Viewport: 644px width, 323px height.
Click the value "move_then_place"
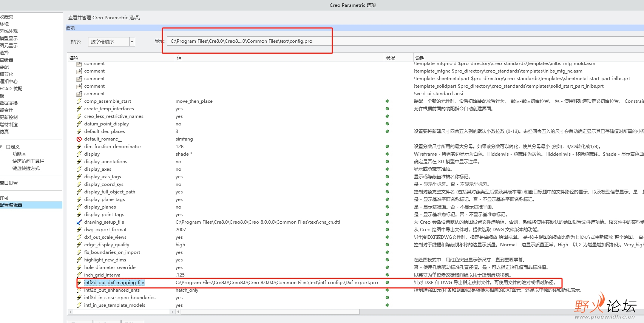click(194, 101)
